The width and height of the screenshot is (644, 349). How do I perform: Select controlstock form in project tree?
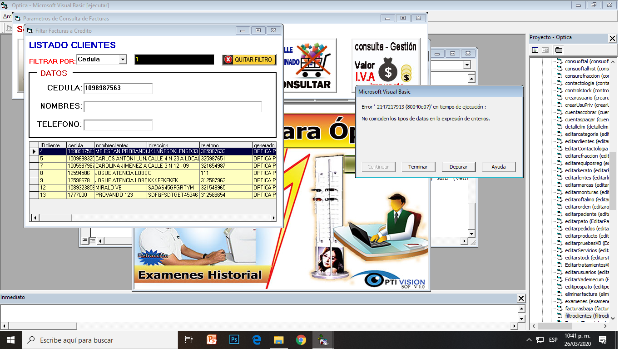point(587,90)
